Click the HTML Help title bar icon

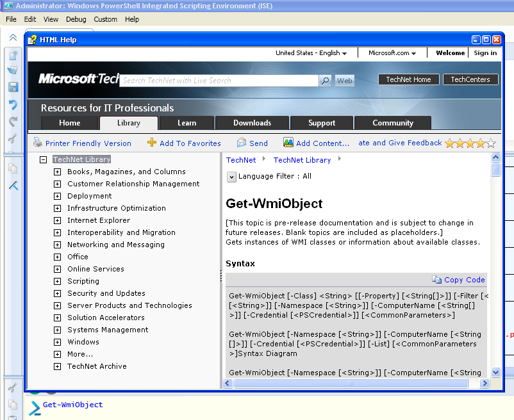[x=32, y=40]
